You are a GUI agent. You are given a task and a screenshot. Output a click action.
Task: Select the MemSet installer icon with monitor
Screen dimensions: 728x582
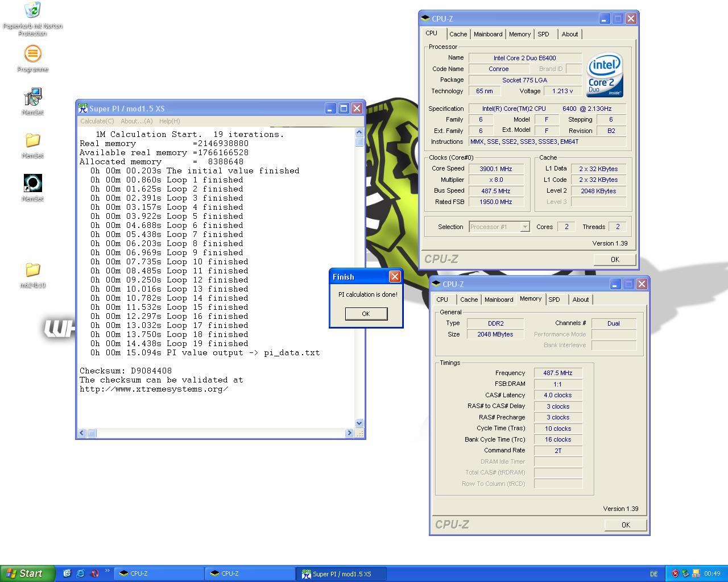[x=32, y=102]
